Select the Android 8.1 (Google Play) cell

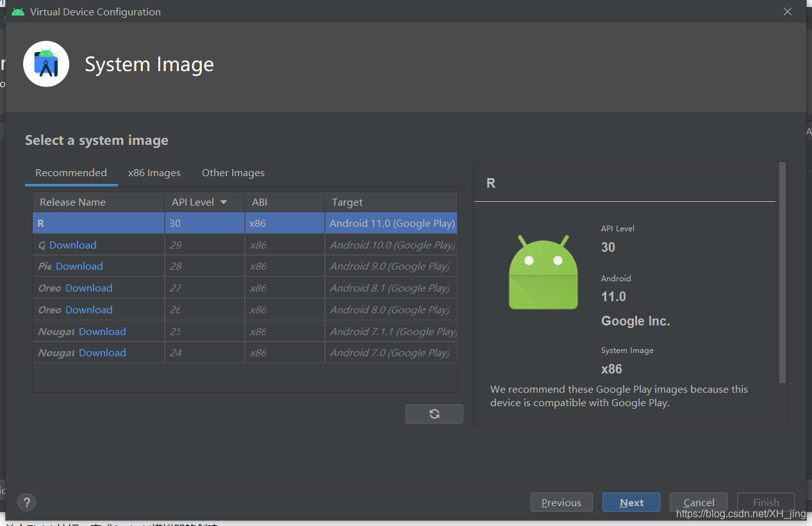point(392,288)
